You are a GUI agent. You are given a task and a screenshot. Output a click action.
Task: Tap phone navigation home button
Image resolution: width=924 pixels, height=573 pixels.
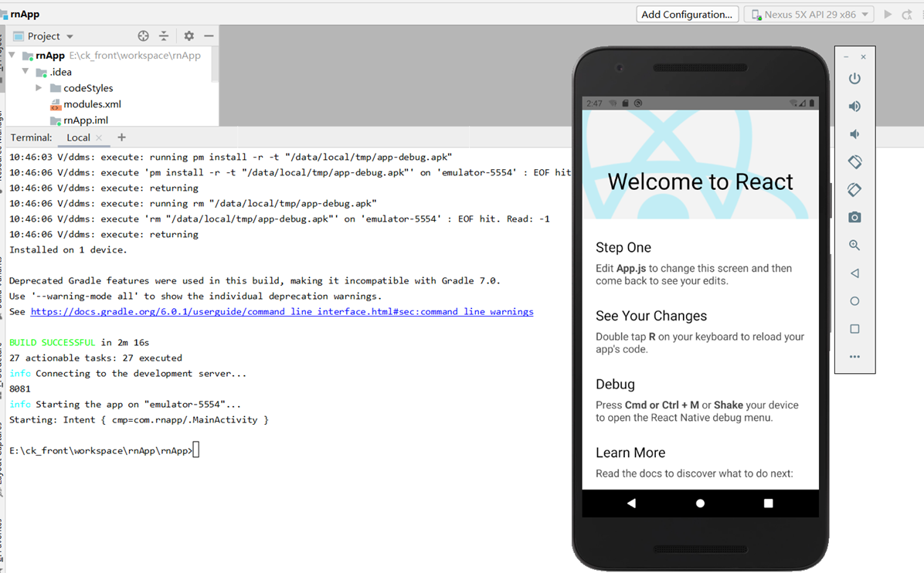700,503
